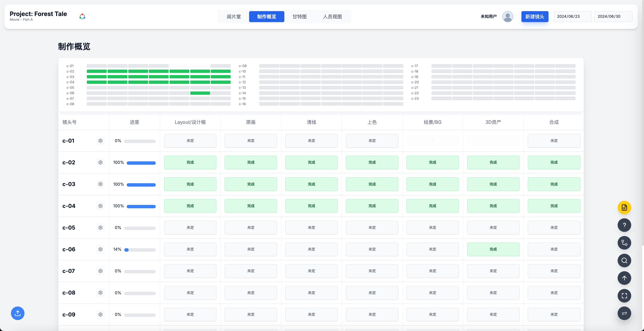Open the 阅片室 tab
Viewport: 644px width, 331px height.
tap(233, 17)
